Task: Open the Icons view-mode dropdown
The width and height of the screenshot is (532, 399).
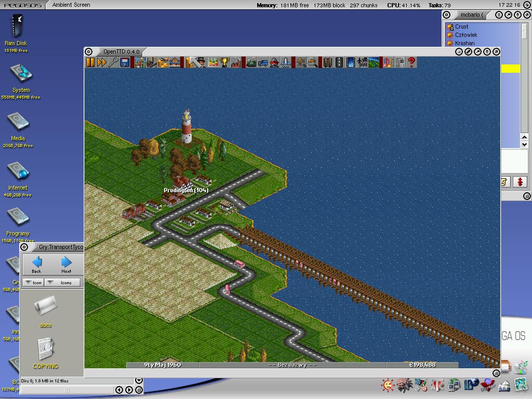Action: pos(63,283)
